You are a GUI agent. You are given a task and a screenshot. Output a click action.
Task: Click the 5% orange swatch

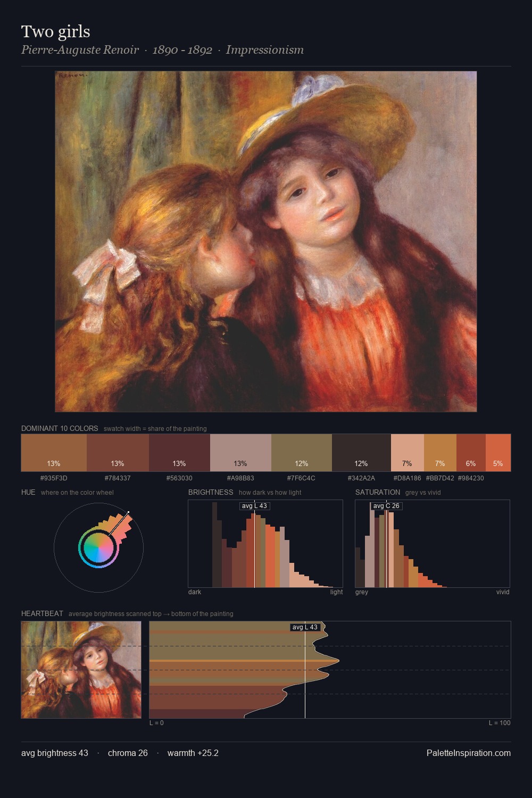498,453
